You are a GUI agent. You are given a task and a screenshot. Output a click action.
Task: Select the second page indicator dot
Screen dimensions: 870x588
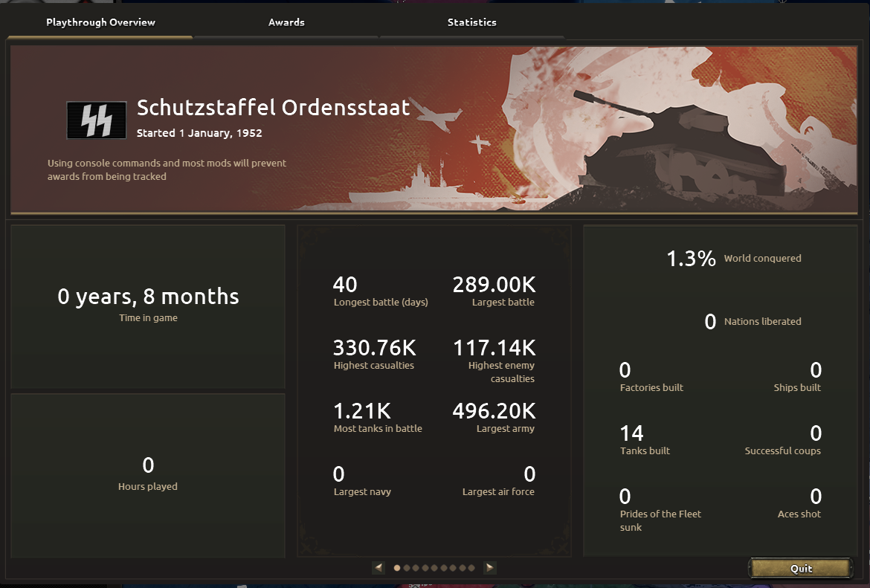(x=407, y=568)
